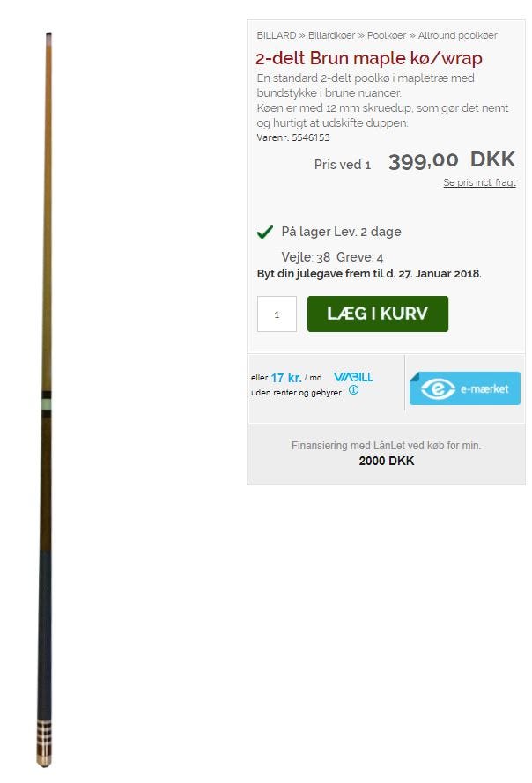This screenshot has width=532, height=783.
Task: Navigate to Billardkøer breadcrumb
Action: (x=332, y=35)
